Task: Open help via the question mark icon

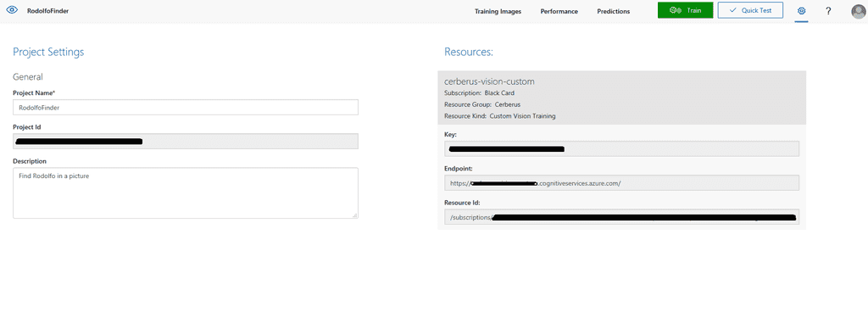Action: (x=828, y=10)
